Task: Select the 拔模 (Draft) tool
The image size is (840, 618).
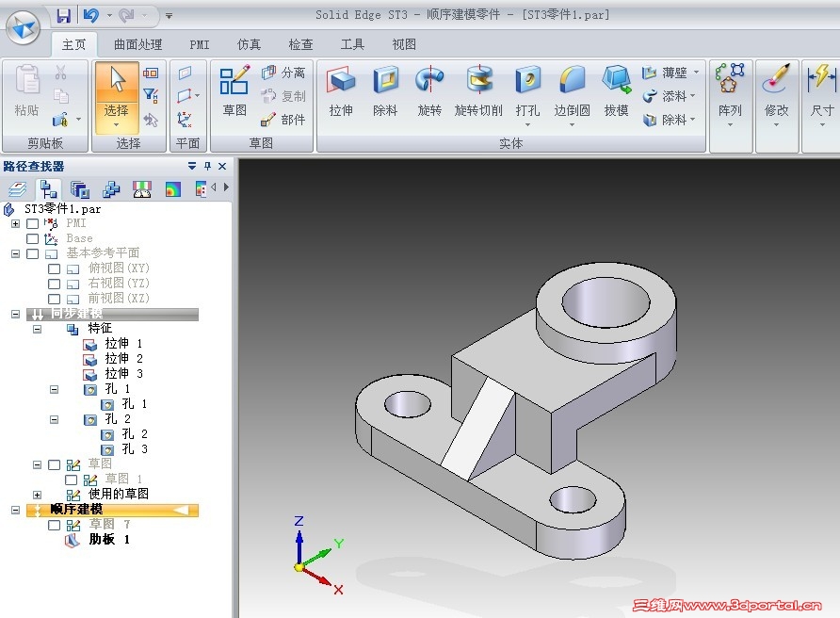Action: click(x=616, y=91)
